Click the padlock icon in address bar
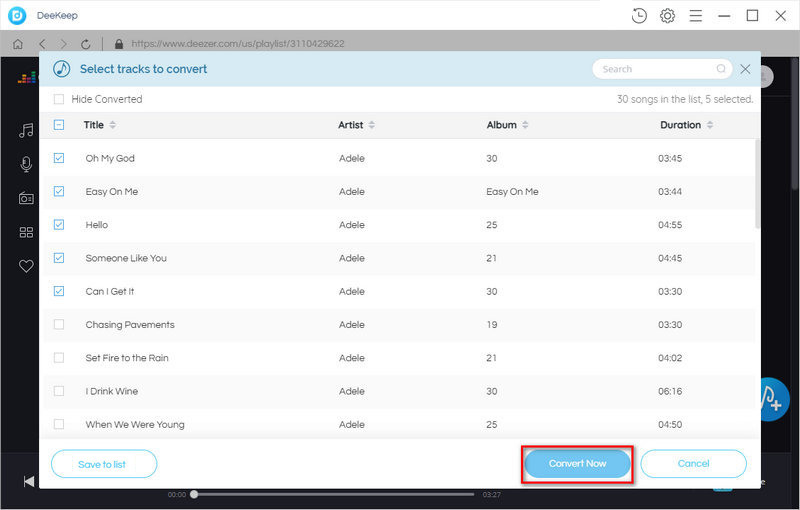This screenshot has height=510, width=800. (x=119, y=44)
